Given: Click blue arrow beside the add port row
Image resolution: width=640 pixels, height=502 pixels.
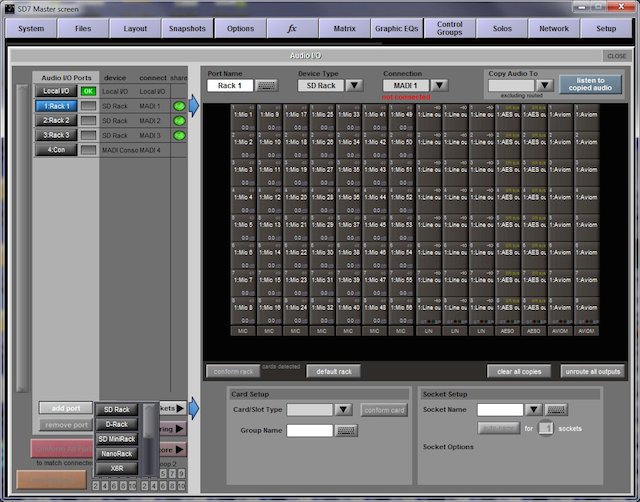Looking at the screenshot, I should pyautogui.click(x=194, y=408).
